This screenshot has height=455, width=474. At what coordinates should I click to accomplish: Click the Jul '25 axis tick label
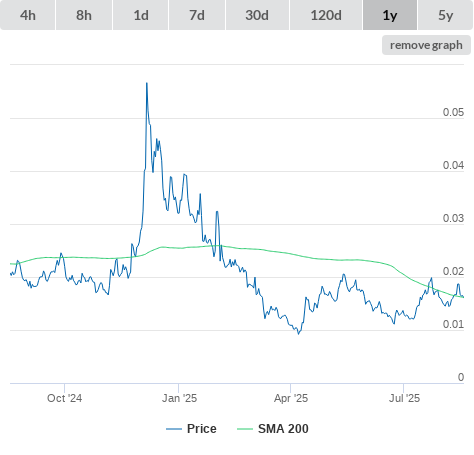[x=404, y=398]
